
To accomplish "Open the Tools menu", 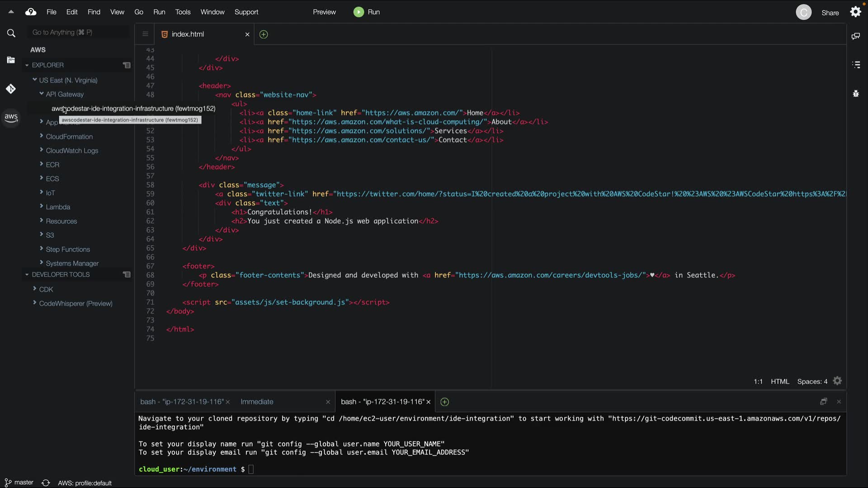I will 183,12.
